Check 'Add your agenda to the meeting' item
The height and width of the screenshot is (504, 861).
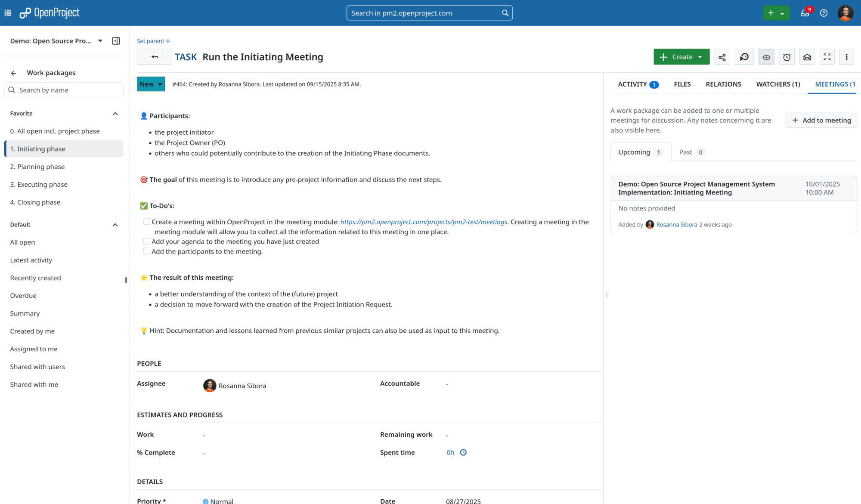pyautogui.click(x=147, y=241)
